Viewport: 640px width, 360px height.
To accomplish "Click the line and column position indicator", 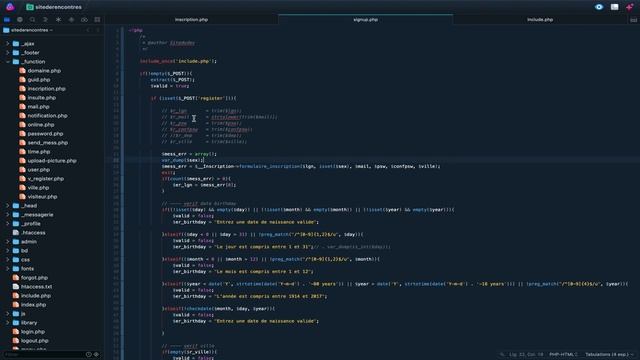I will [x=526, y=354].
